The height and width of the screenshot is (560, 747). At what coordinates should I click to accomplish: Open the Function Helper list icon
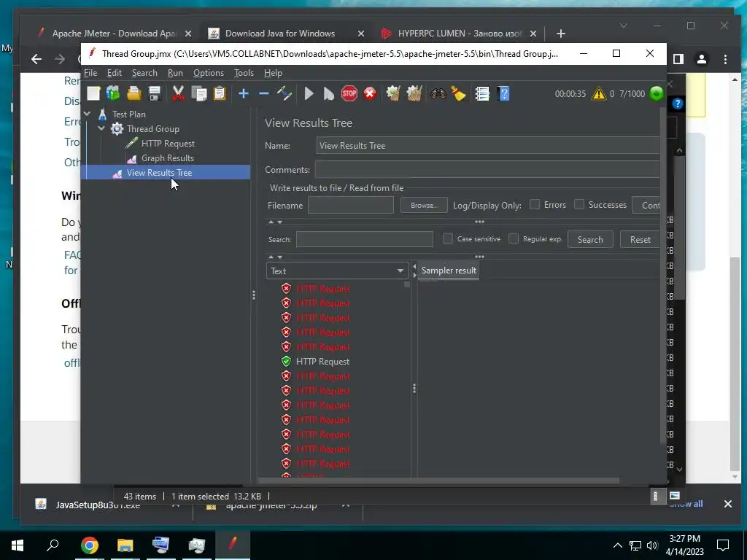[x=482, y=93]
